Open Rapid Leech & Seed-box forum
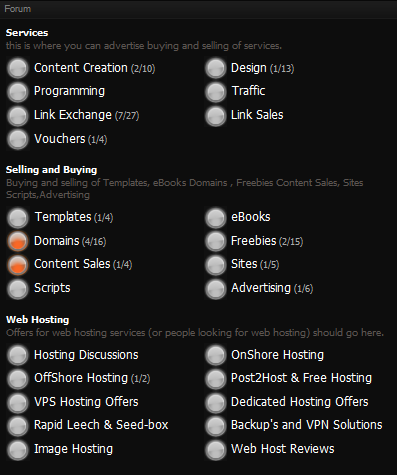Image resolution: width=397 pixels, height=475 pixels. coord(101,425)
